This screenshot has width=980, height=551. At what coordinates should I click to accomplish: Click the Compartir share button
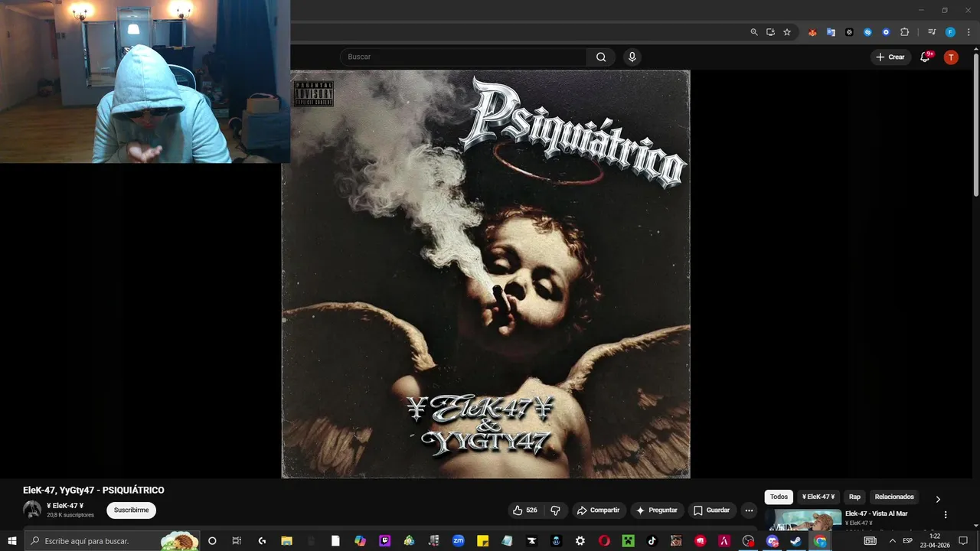[x=598, y=510]
